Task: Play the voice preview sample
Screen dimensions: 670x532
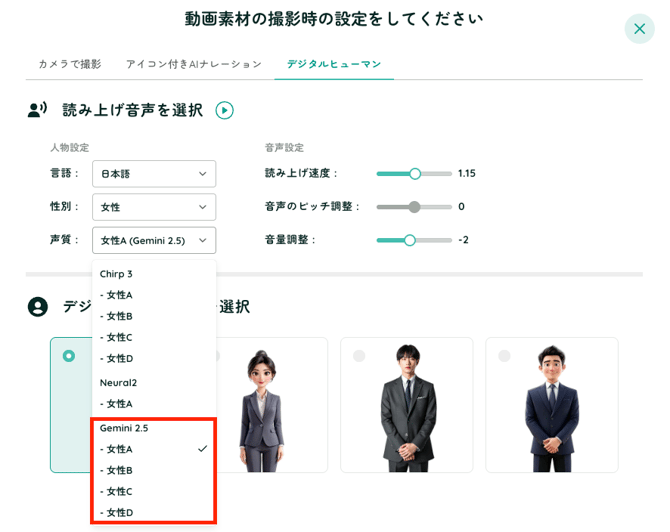Action: coord(224,110)
